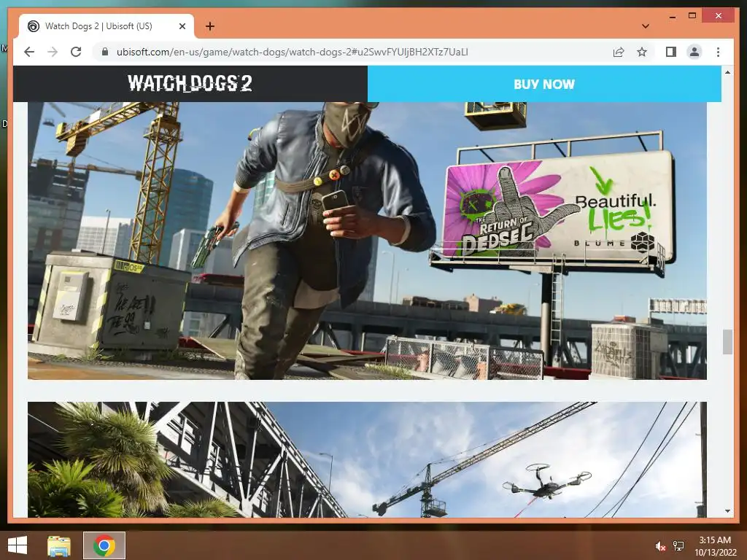This screenshot has width=747, height=560.
Task: Click the BUY NOW button
Action: pyautogui.click(x=544, y=85)
